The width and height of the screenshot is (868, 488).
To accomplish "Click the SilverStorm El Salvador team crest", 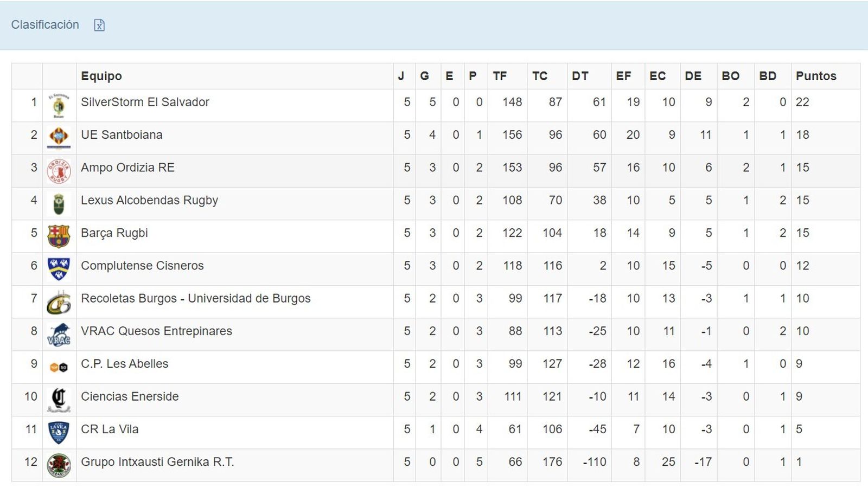I will coord(59,105).
